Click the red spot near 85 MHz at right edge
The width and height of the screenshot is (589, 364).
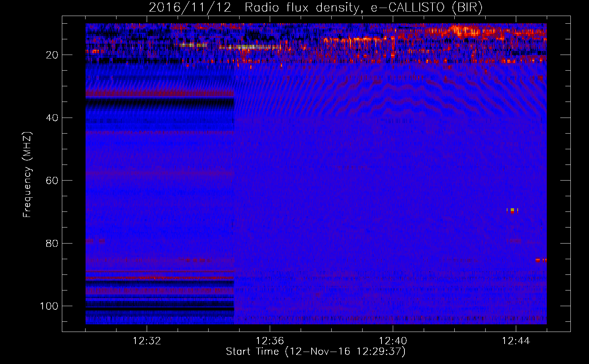tap(541, 260)
